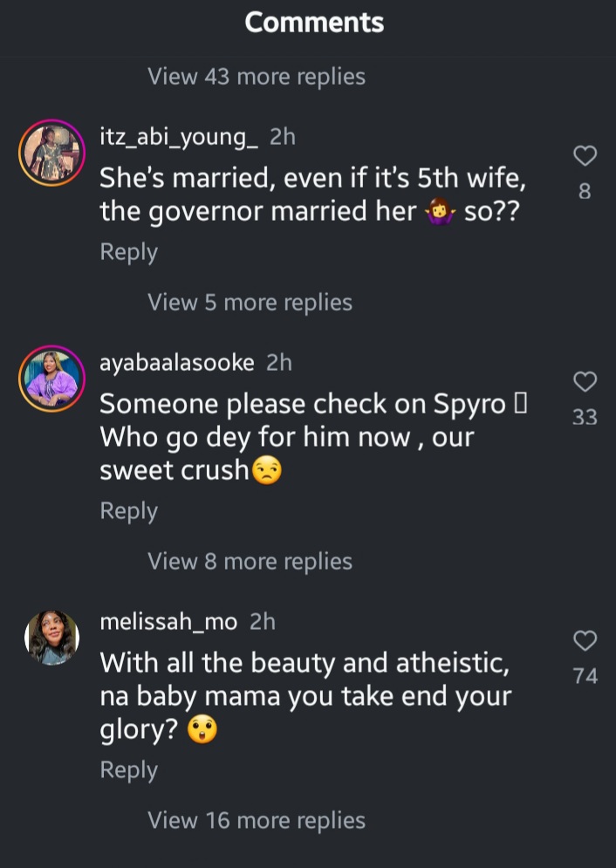Reply to melissah_mo's comment

click(x=128, y=770)
